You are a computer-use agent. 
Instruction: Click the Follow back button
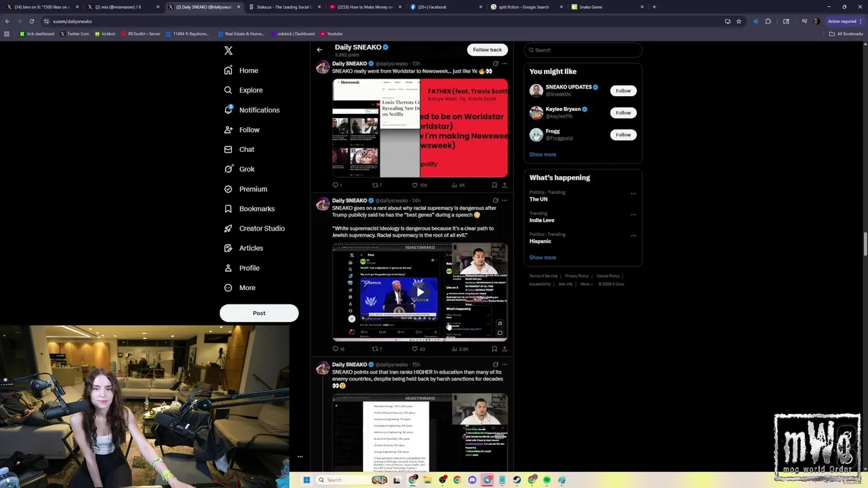tap(487, 49)
